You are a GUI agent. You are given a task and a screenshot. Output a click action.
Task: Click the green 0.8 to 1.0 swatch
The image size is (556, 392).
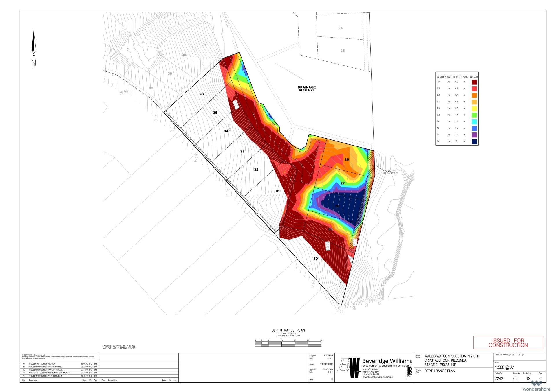pyautogui.click(x=474, y=115)
